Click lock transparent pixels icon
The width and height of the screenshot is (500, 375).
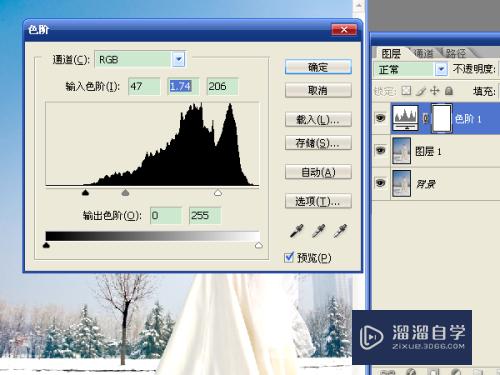[x=406, y=91]
